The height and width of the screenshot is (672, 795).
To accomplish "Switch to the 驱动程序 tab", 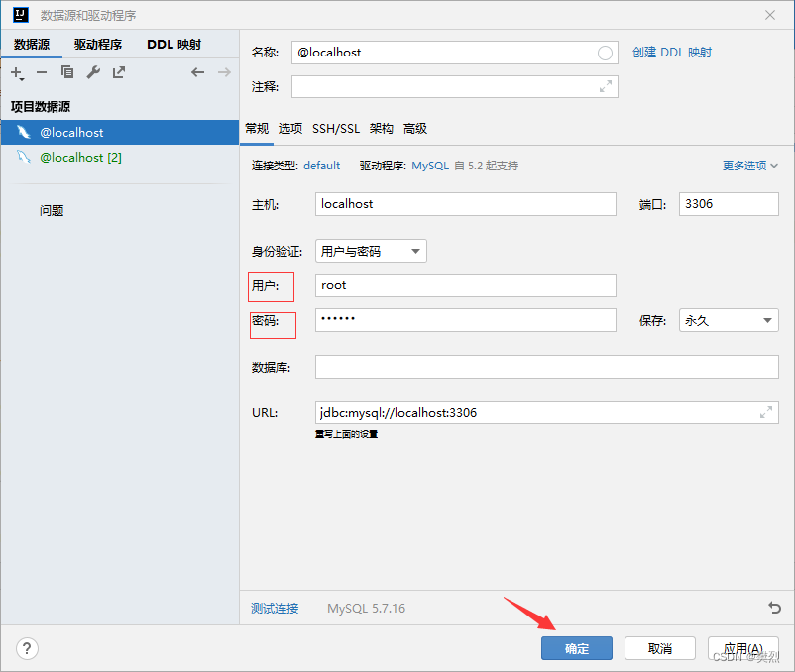I will 98,44.
